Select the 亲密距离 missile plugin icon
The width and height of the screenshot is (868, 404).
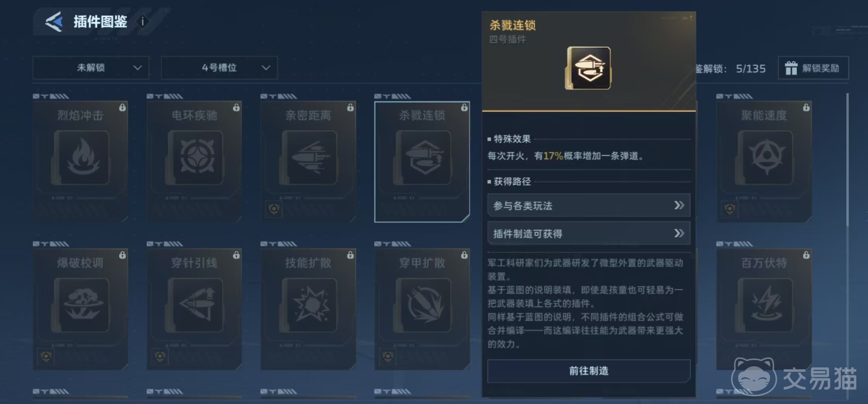pyautogui.click(x=309, y=157)
